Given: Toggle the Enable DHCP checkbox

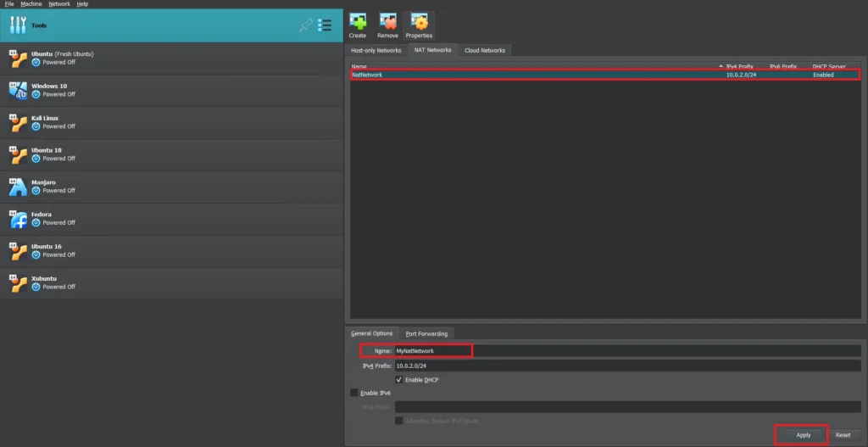Looking at the screenshot, I should (398, 380).
